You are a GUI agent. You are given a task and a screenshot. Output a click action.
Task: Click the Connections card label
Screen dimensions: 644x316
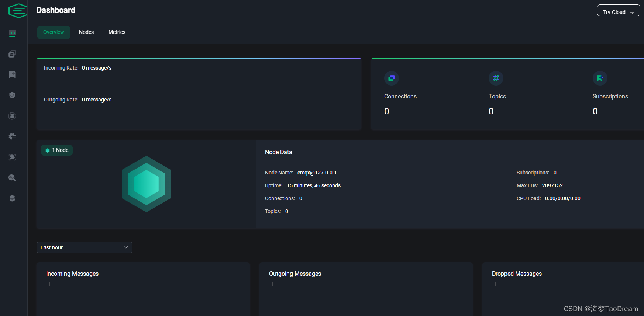click(400, 96)
